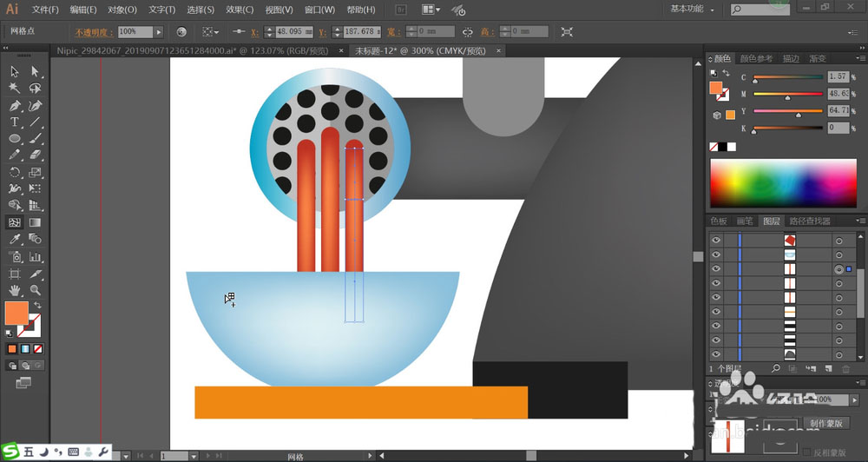Image resolution: width=868 pixels, height=462 pixels.
Task: Select the Line Segment tool
Action: pyautogui.click(x=36, y=122)
